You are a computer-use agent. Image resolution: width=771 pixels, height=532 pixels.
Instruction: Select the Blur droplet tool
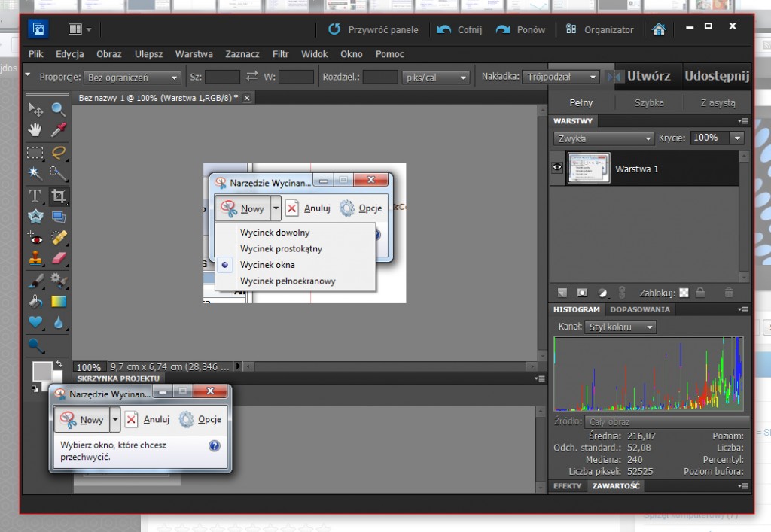tap(59, 322)
